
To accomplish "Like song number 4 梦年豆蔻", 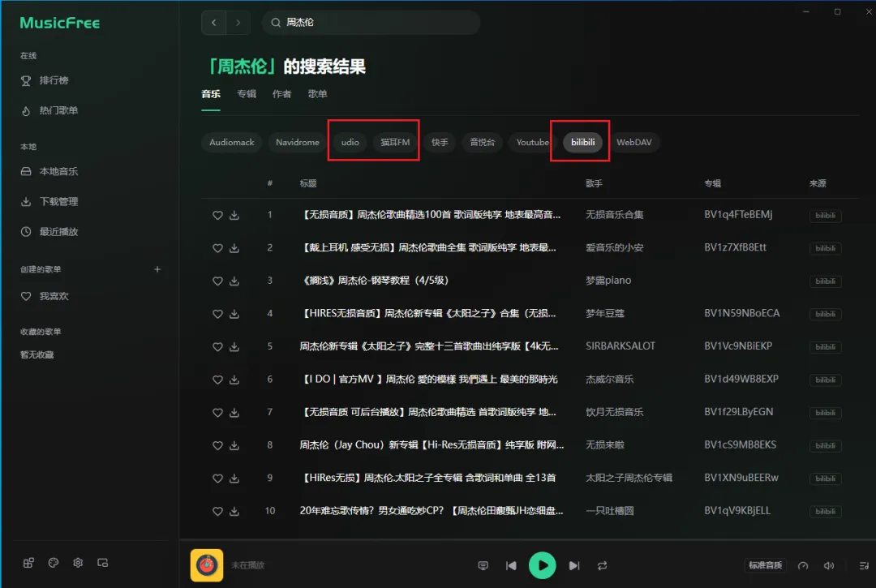I will 217,314.
